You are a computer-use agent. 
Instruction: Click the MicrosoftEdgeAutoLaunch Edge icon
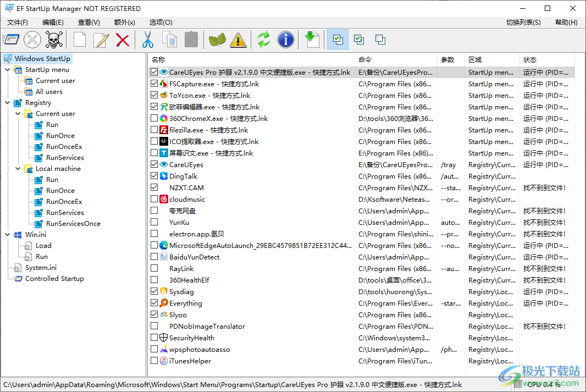point(164,246)
